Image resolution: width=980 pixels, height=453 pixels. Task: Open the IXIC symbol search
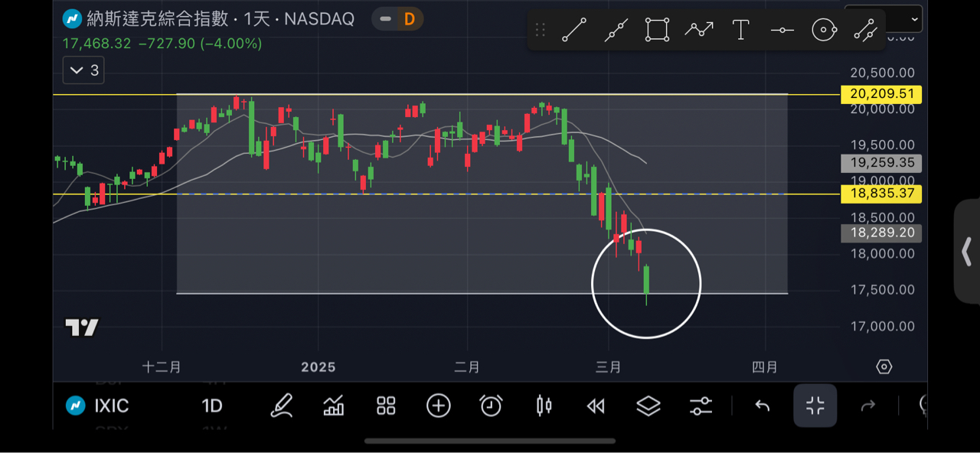point(97,406)
